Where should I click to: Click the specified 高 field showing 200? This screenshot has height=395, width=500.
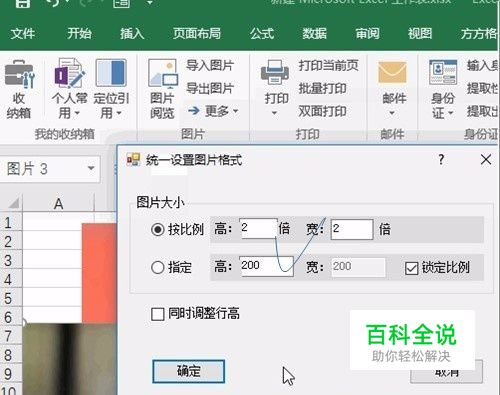click(266, 266)
